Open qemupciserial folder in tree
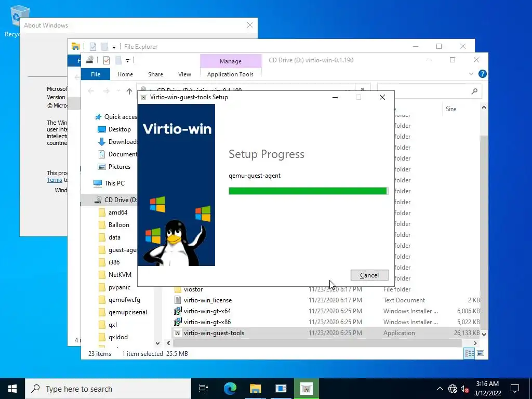This screenshot has height=399, width=532. (x=123, y=312)
